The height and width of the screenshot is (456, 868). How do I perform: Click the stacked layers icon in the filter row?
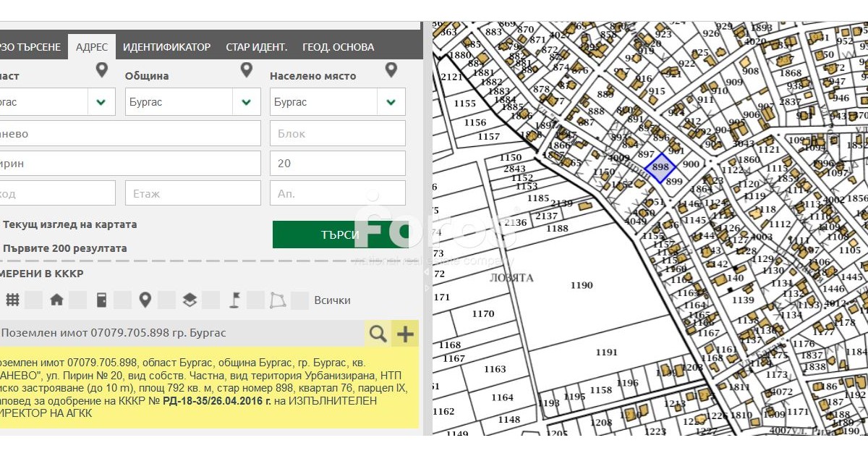pos(190,300)
